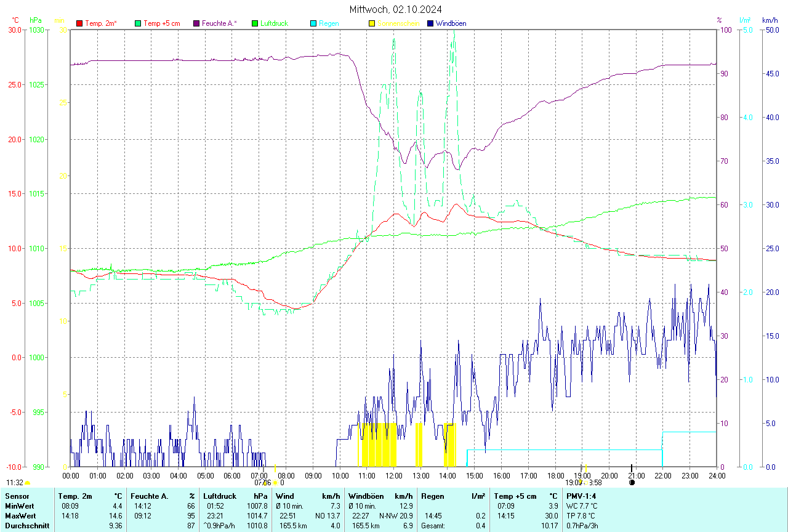Screen dimensions: 788x532
Task: Click the green Luftdruck legend square
Action: pyautogui.click(x=255, y=23)
